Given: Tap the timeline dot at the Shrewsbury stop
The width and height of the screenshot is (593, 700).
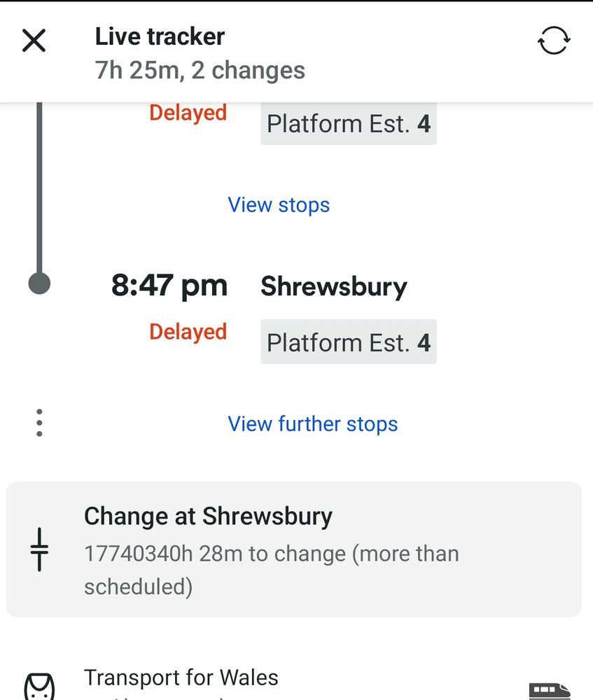Looking at the screenshot, I should 39,284.
